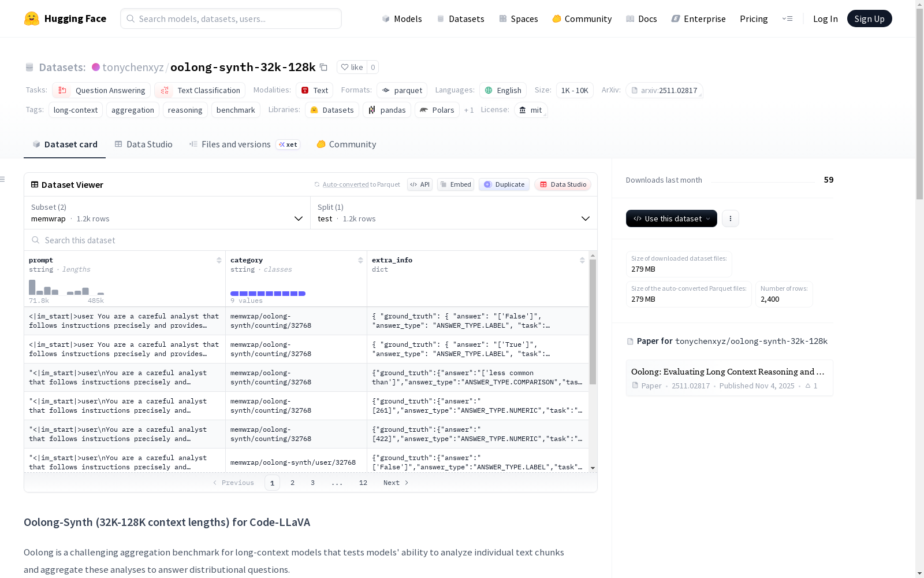This screenshot has height=578, width=924.
Task: Focus the Search this dataset field
Action: 311,240
